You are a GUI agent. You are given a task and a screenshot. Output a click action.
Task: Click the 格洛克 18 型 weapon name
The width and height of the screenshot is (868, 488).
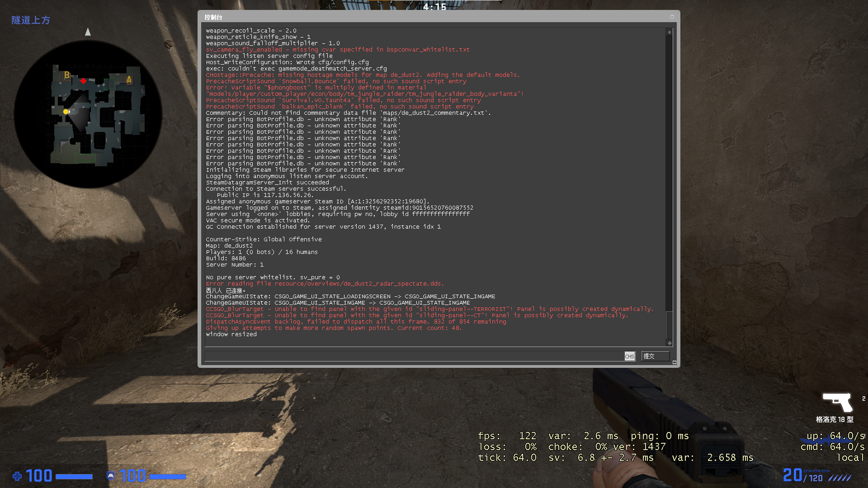coord(835,419)
